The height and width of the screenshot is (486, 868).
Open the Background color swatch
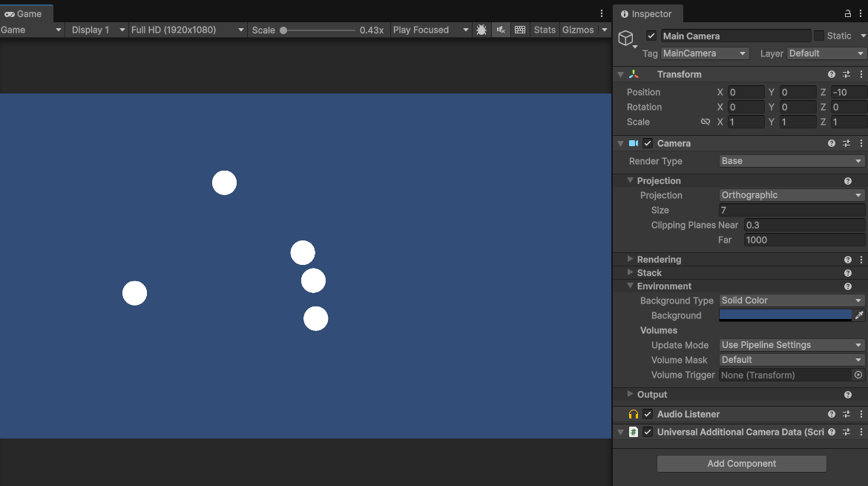coord(785,315)
